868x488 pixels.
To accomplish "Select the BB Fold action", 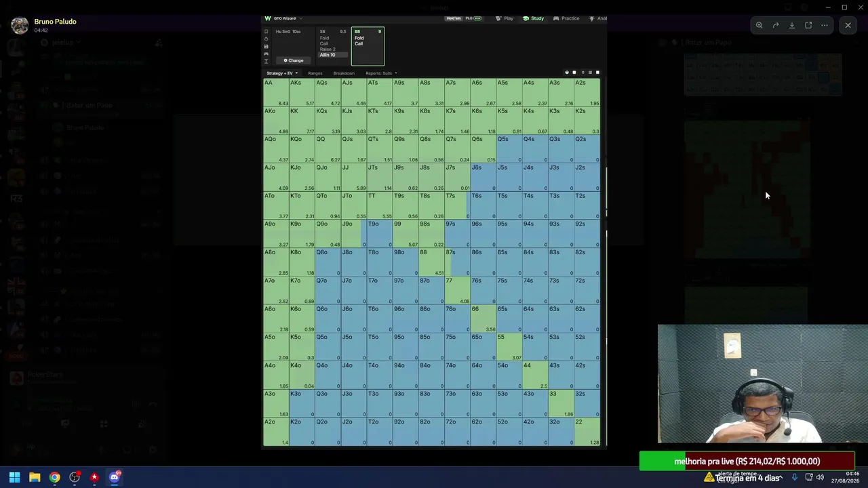I will (359, 38).
